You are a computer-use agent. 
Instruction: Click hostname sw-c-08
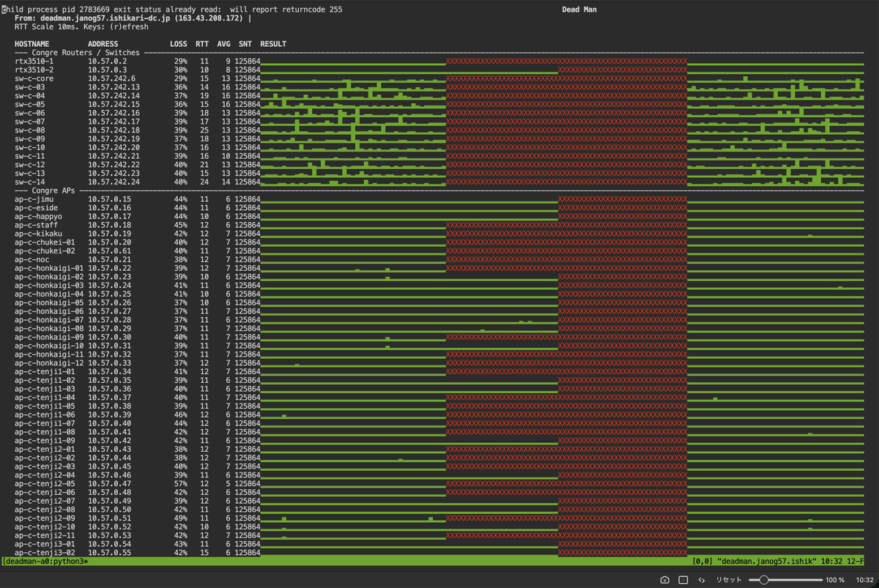pyautogui.click(x=30, y=130)
